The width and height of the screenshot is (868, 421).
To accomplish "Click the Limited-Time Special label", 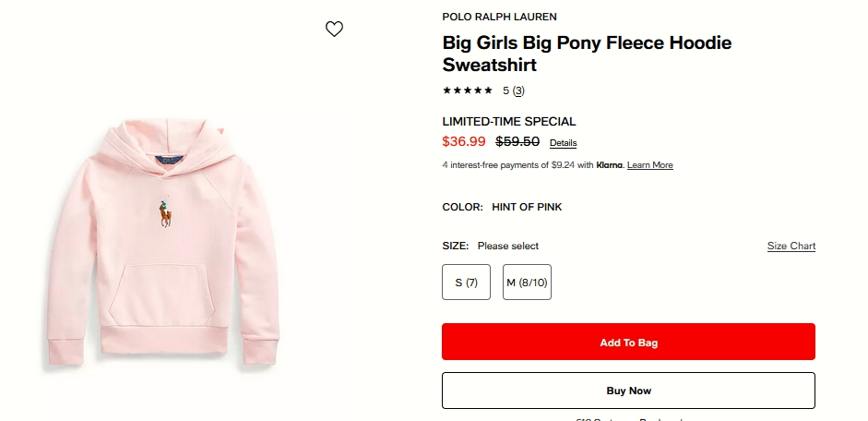I will (x=509, y=121).
